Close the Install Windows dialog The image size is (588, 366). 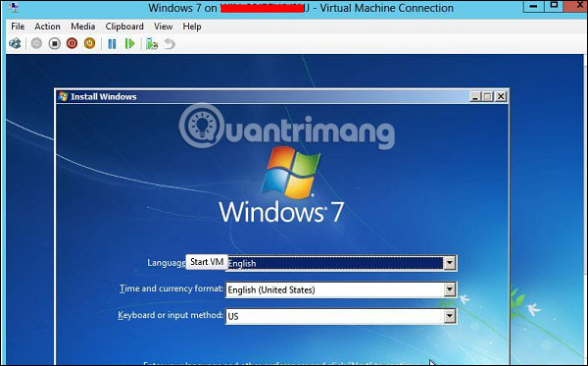(501, 96)
